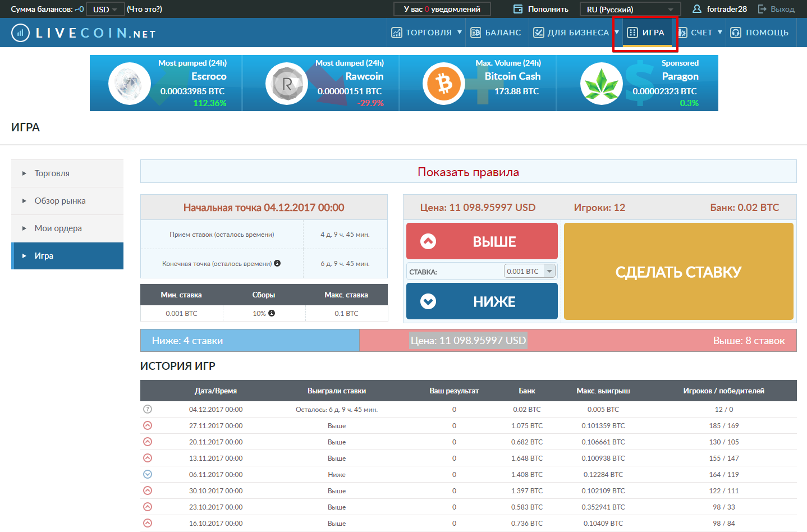Select Игра in the left sidebar
The height and width of the screenshot is (532, 807).
tap(67, 256)
